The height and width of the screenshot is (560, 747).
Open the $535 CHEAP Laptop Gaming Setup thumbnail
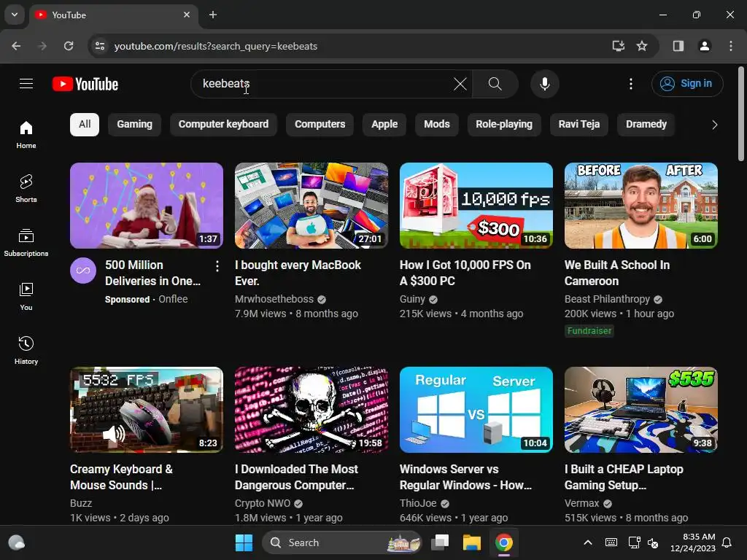[x=640, y=410]
